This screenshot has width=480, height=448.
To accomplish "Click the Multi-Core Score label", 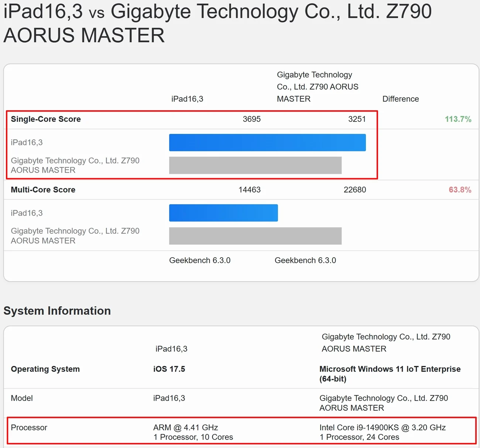I will tap(43, 190).
